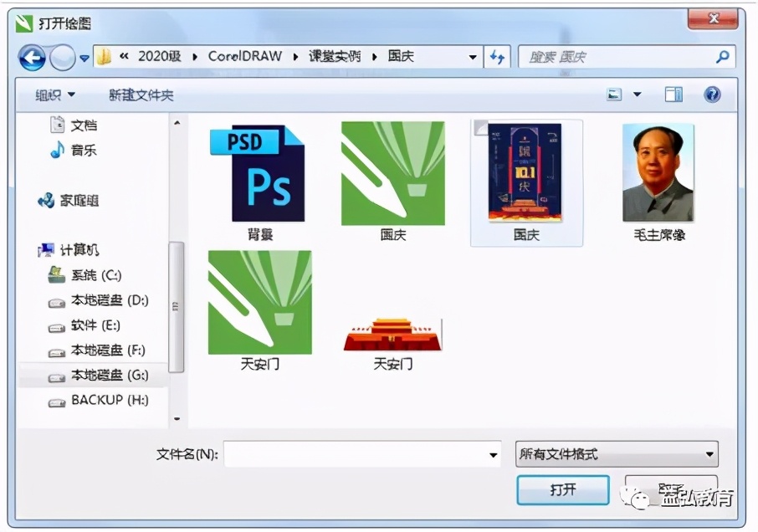Open the 文件名 recent entries dropdown

click(494, 454)
